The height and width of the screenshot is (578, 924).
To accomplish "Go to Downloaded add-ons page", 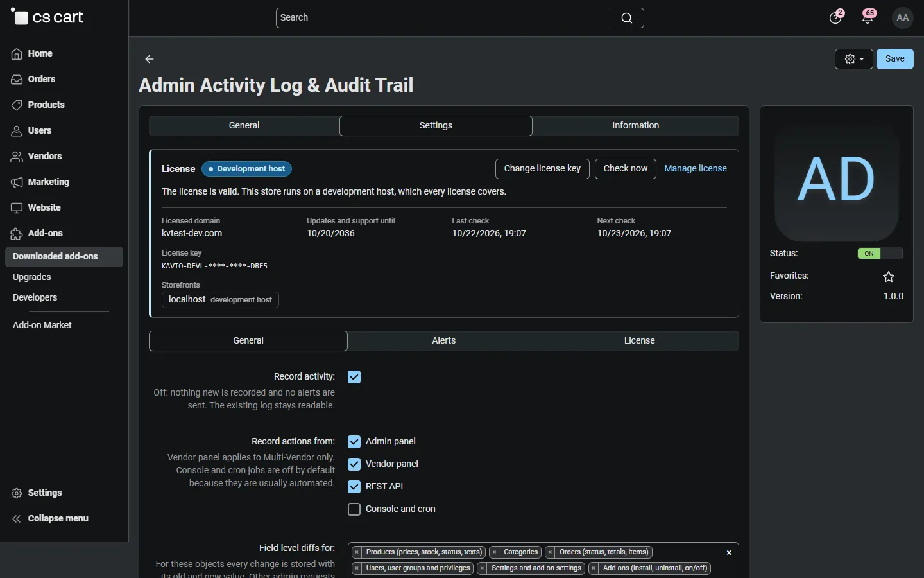I will [x=64, y=257].
